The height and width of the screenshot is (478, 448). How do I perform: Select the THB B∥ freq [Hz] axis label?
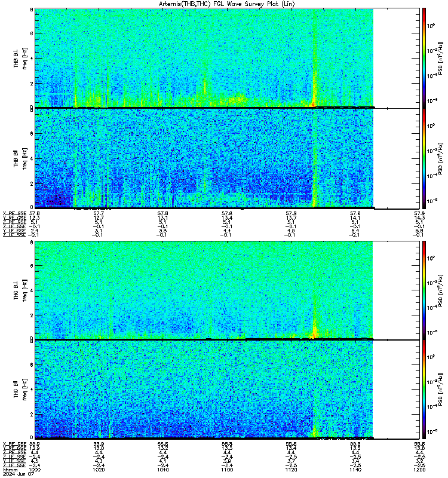click(x=20, y=158)
